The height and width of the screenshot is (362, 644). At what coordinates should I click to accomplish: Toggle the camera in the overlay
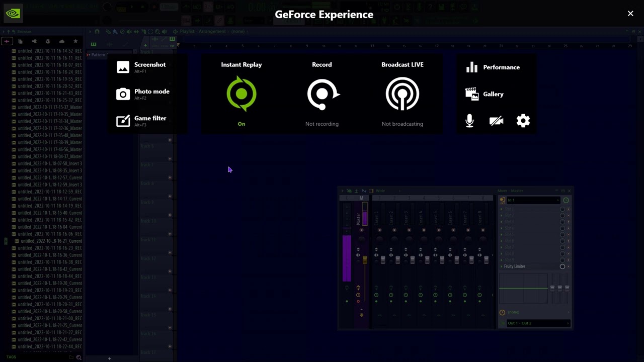pos(496,121)
